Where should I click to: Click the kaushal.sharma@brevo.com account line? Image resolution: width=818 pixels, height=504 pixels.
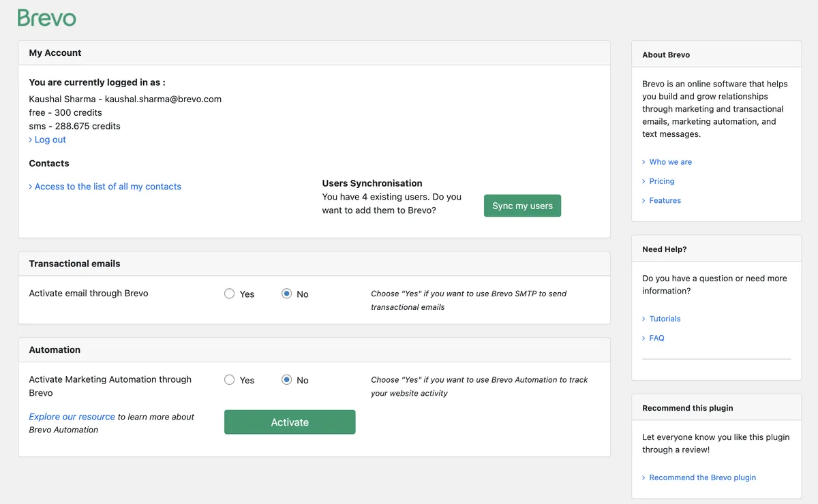pyautogui.click(x=125, y=99)
